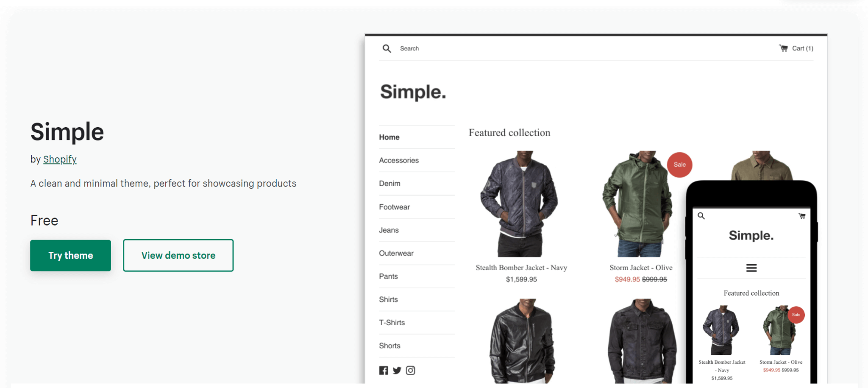Open the Twitter social icon
The height and width of the screenshot is (388, 868).
click(x=397, y=371)
